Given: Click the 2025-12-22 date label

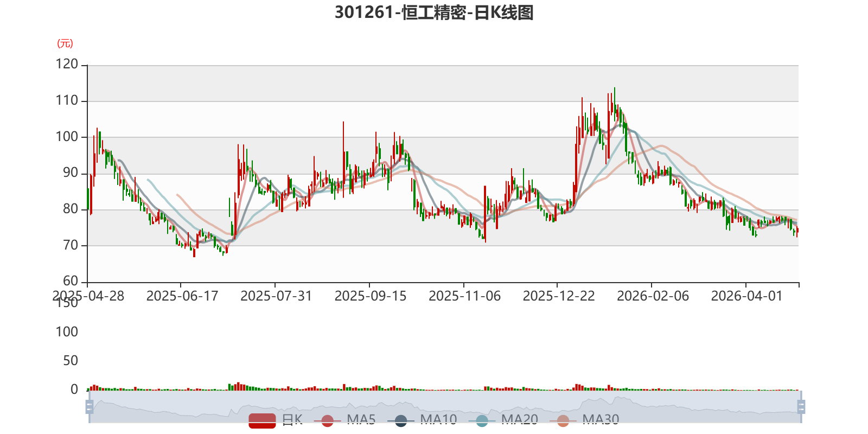Looking at the screenshot, I should click(559, 296).
